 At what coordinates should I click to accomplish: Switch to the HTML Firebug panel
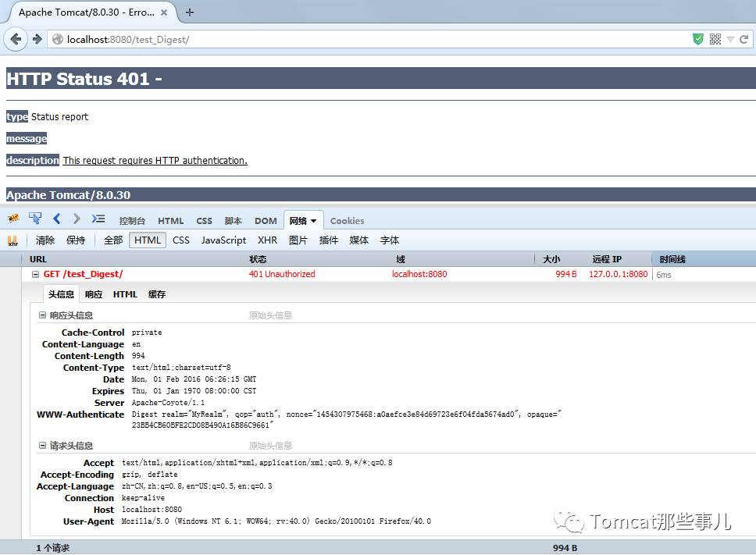coord(171,221)
